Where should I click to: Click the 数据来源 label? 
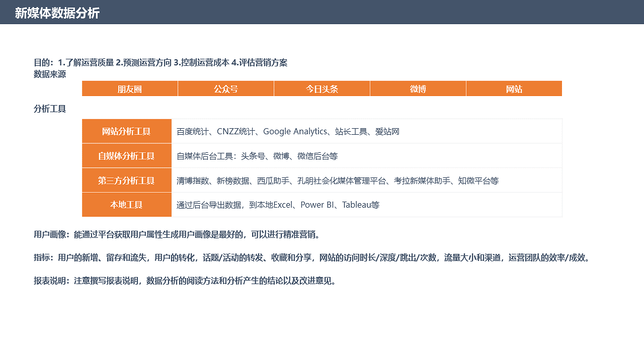click(50, 74)
